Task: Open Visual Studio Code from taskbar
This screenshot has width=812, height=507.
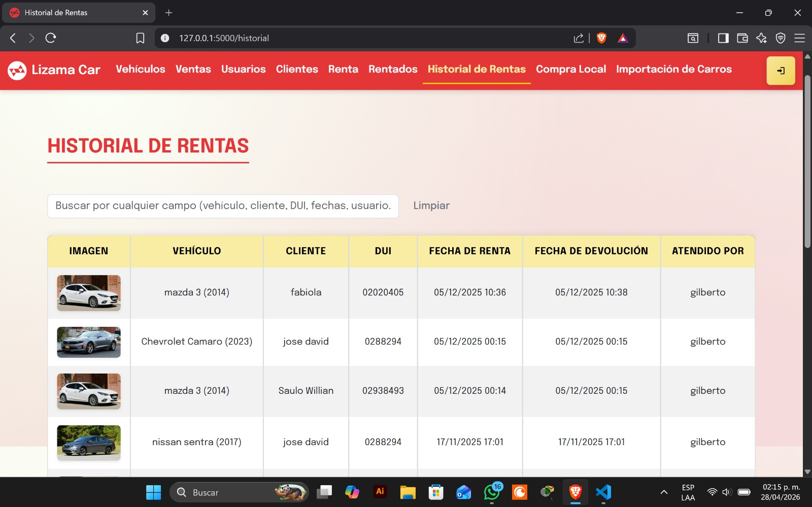Action: [603, 492]
